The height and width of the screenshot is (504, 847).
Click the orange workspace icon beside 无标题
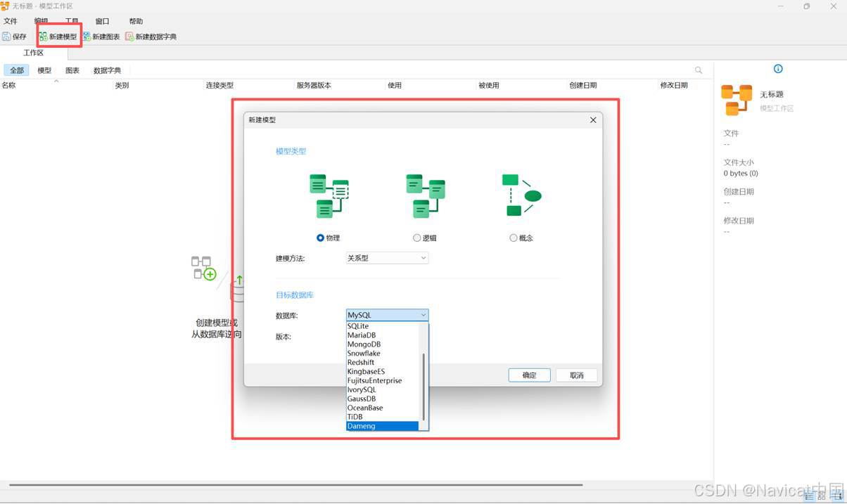(737, 100)
